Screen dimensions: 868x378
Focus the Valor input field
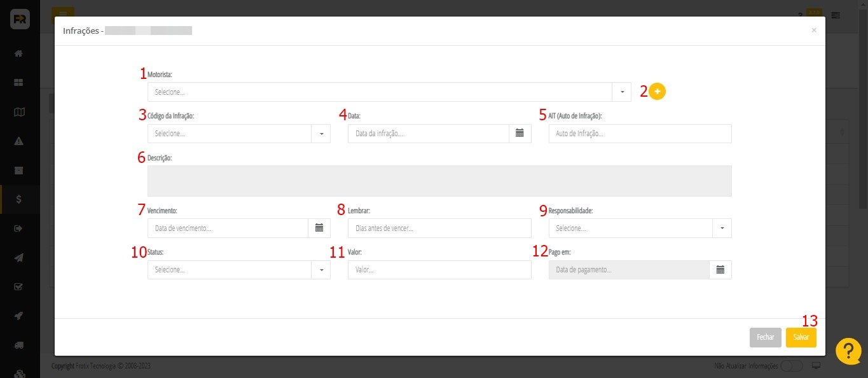(x=439, y=270)
